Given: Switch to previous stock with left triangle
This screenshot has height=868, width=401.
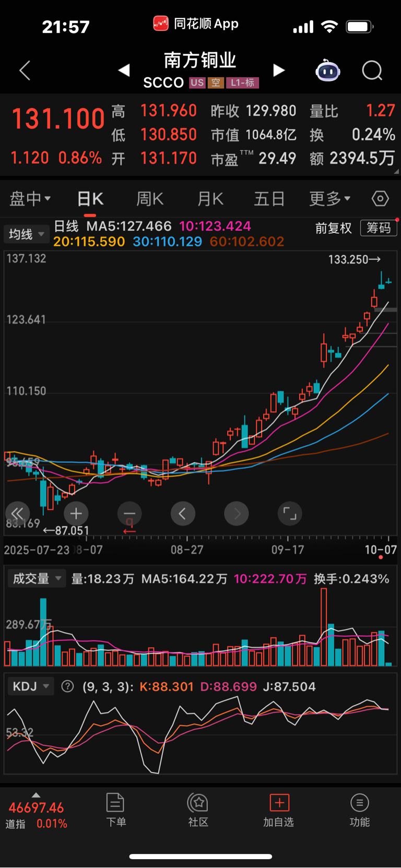Looking at the screenshot, I should 124,70.
